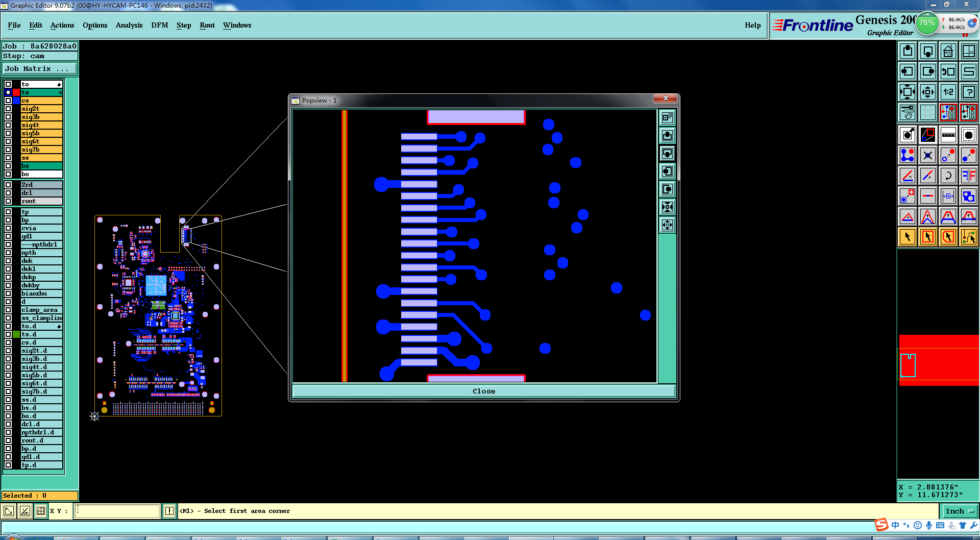Open the Windows menu
980x540 pixels.
click(237, 25)
